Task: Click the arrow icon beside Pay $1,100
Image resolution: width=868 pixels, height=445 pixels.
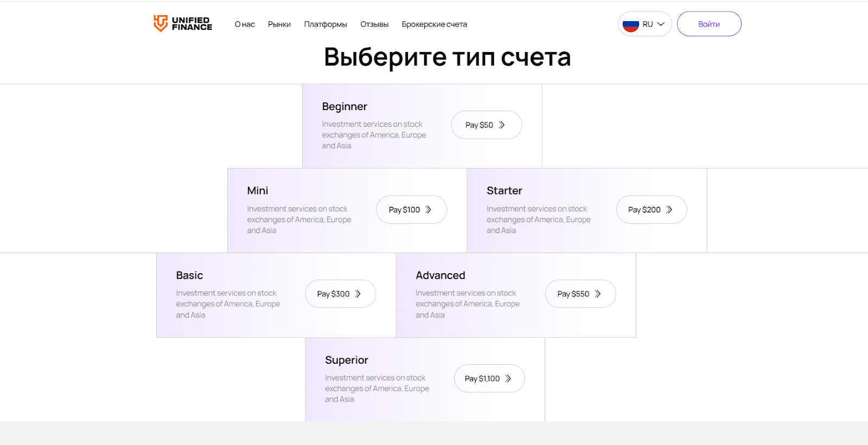Action: tap(508, 379)
